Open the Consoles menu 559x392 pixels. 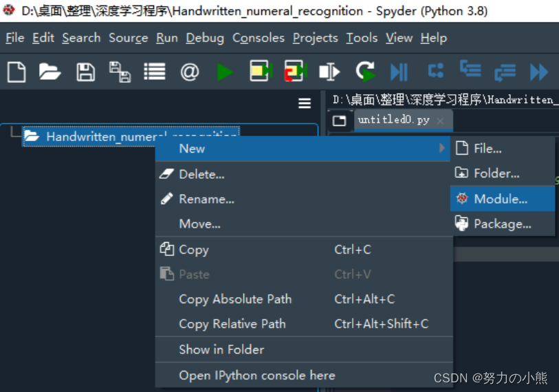pyautogui.click(x=259, y=38)
